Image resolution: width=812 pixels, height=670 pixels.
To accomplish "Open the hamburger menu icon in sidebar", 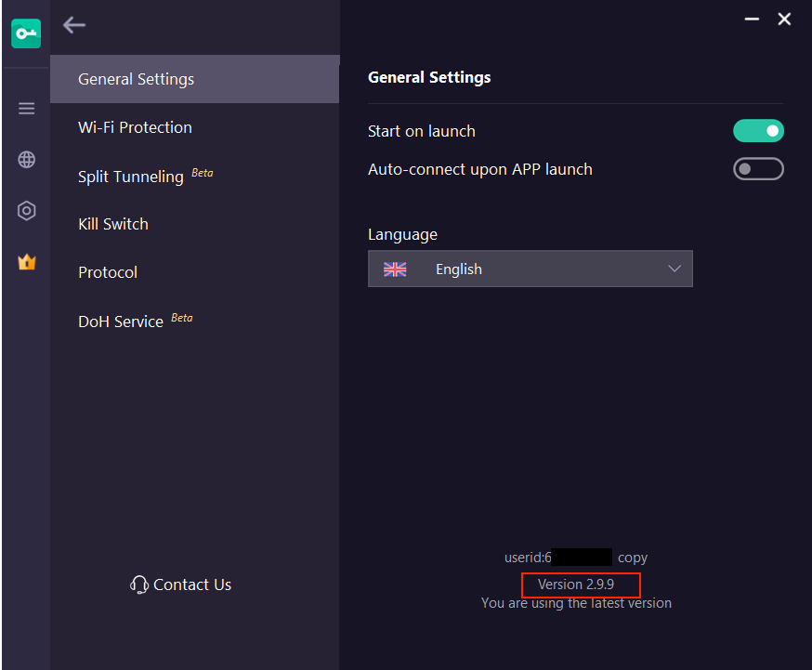I will tap(26, 109).
